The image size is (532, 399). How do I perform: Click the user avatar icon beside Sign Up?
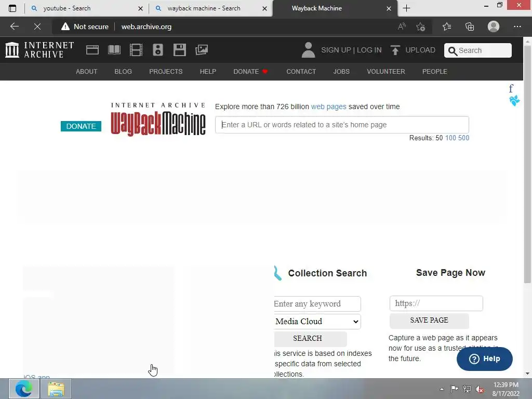(x=308, y=50)
